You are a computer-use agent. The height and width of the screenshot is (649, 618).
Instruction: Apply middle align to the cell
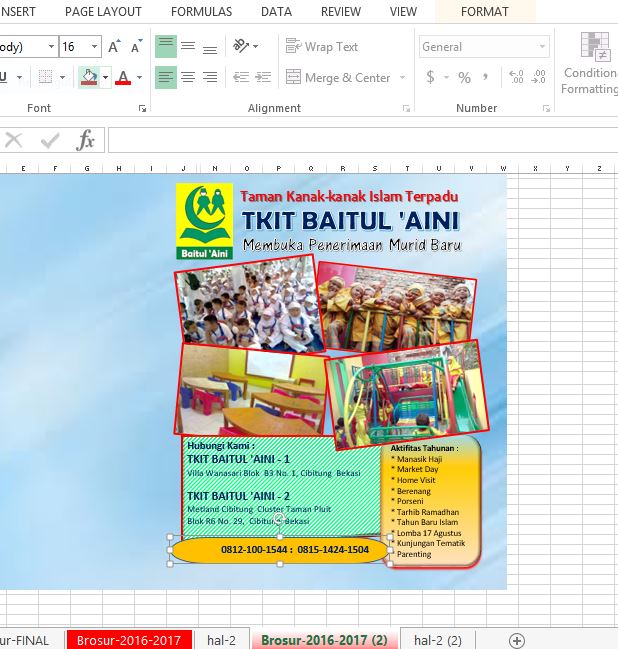(188, 46)
